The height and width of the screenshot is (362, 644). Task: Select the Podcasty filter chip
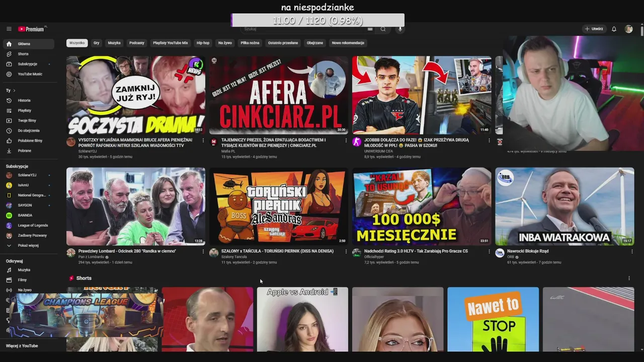coord(137,43)
